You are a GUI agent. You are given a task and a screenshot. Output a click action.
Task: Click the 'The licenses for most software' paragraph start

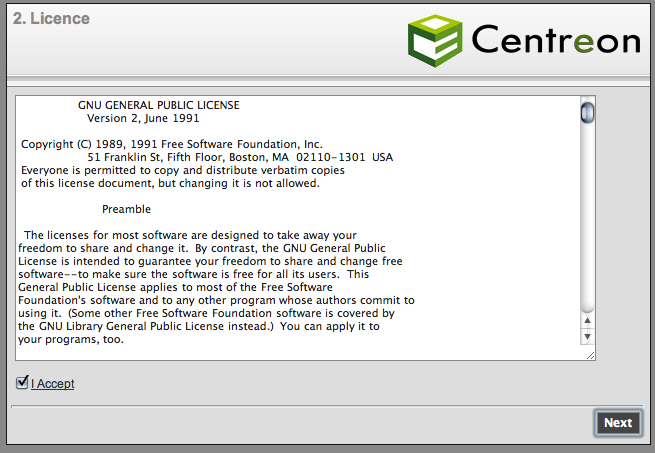click(x=190, y=235)
